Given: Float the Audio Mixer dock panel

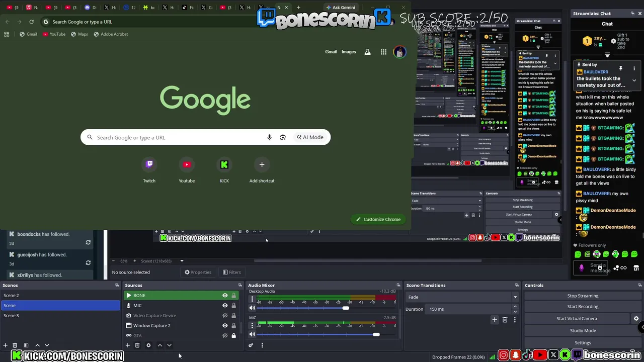Looking at the screenshot, I should click(x=398, y=286).
